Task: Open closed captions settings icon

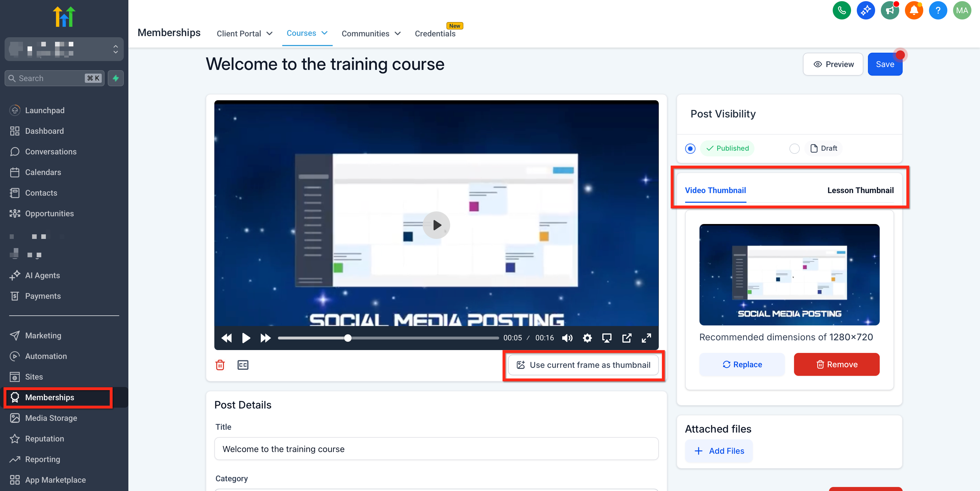Action: 243,365
